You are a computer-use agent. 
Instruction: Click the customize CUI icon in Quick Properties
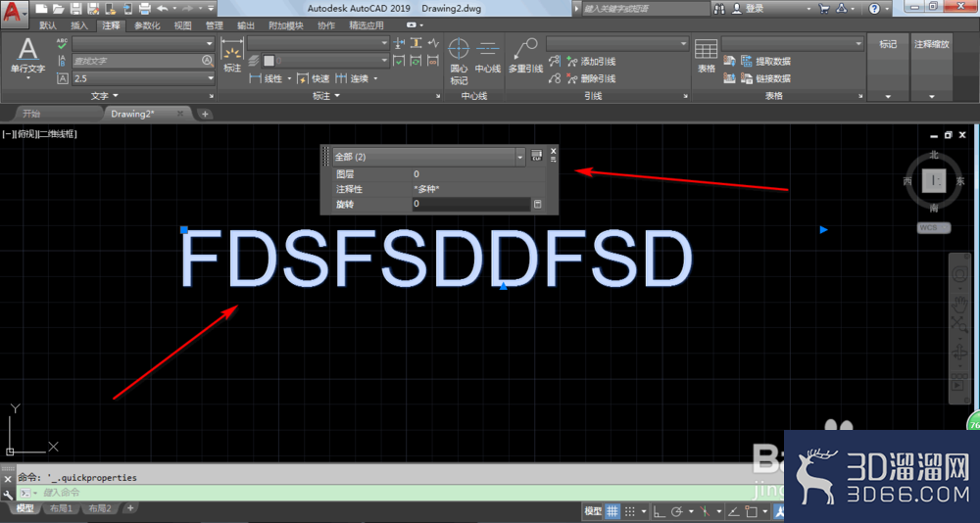click(x=536, y=156)
